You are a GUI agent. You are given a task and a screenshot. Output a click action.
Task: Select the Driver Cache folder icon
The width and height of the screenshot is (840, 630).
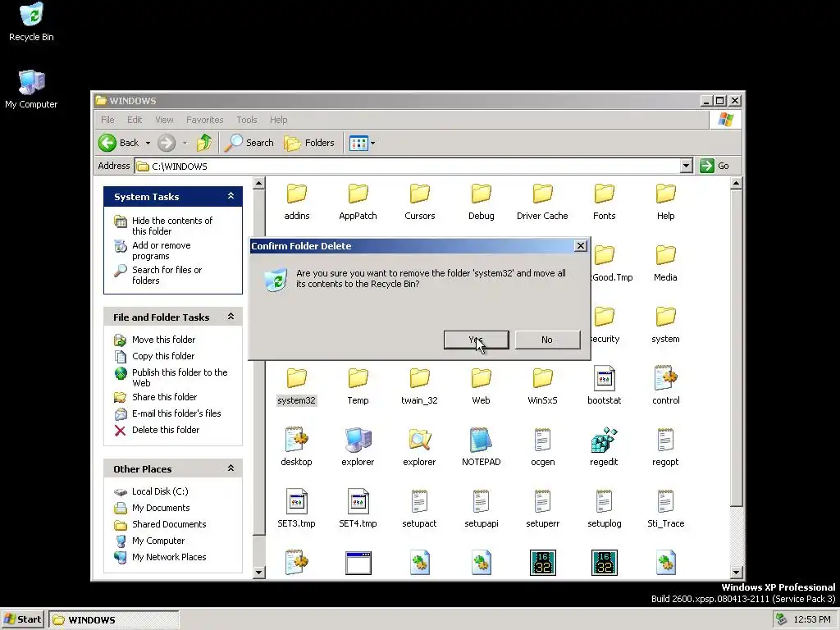tap(542, 194)
